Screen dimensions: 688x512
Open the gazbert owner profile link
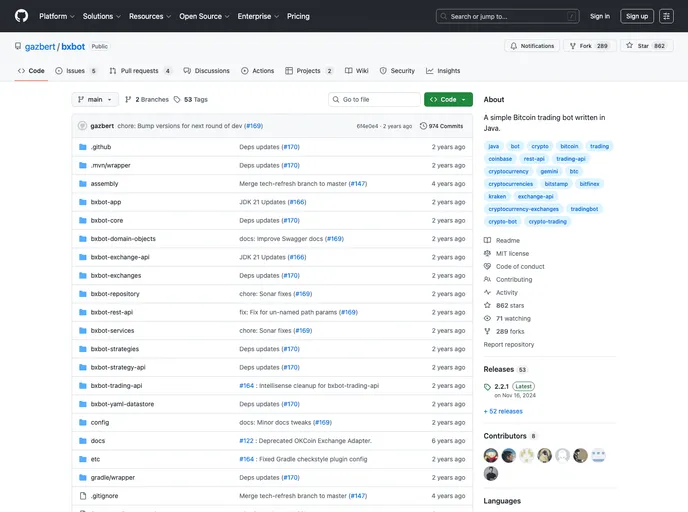click(x=40, y=47)
